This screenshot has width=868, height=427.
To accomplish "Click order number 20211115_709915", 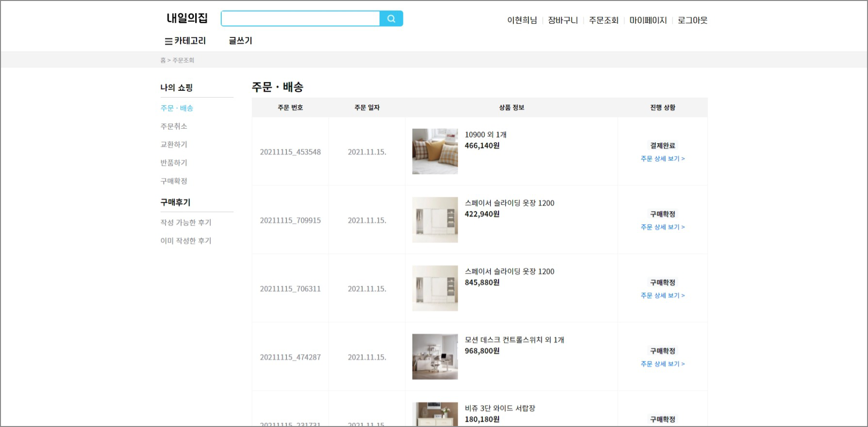I will click(x=290, y=220).
